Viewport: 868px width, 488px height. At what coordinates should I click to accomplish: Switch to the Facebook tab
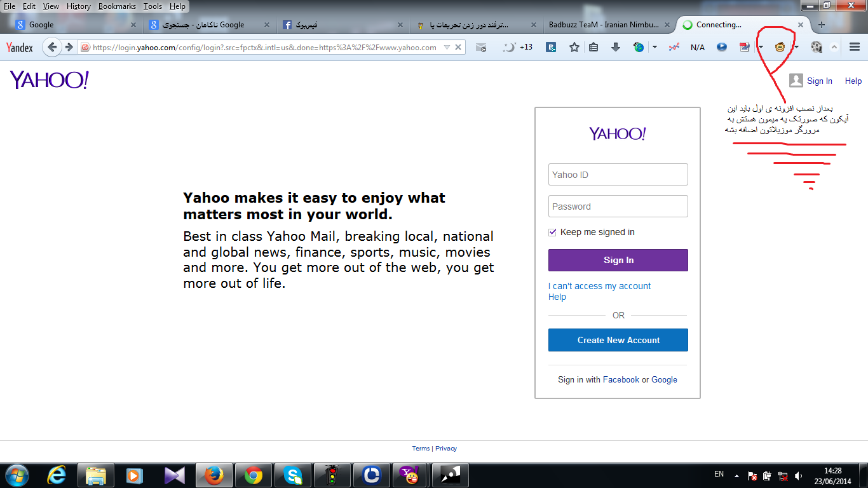click(343, 25)
